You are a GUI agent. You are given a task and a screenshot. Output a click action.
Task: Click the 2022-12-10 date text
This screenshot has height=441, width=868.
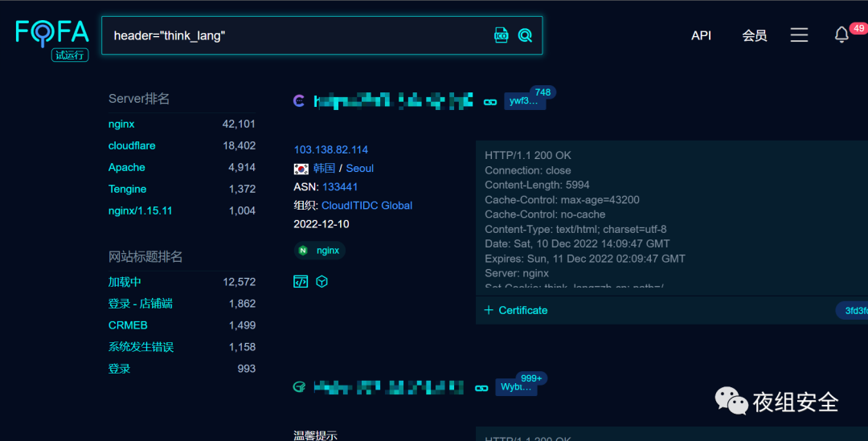tap(321, 224)
